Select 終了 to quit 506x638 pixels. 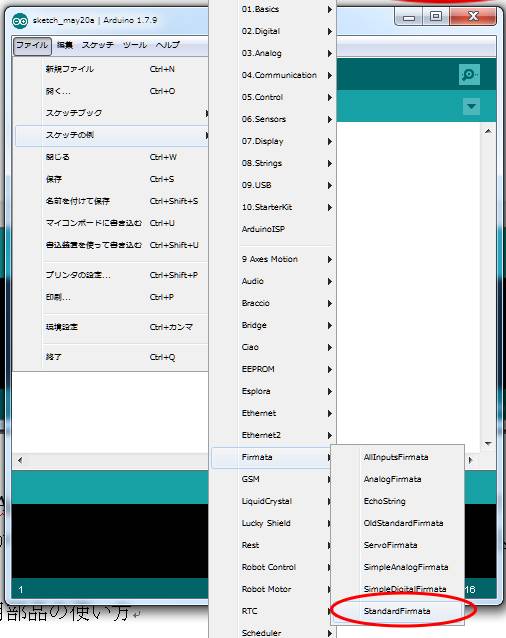click(111, 357)
